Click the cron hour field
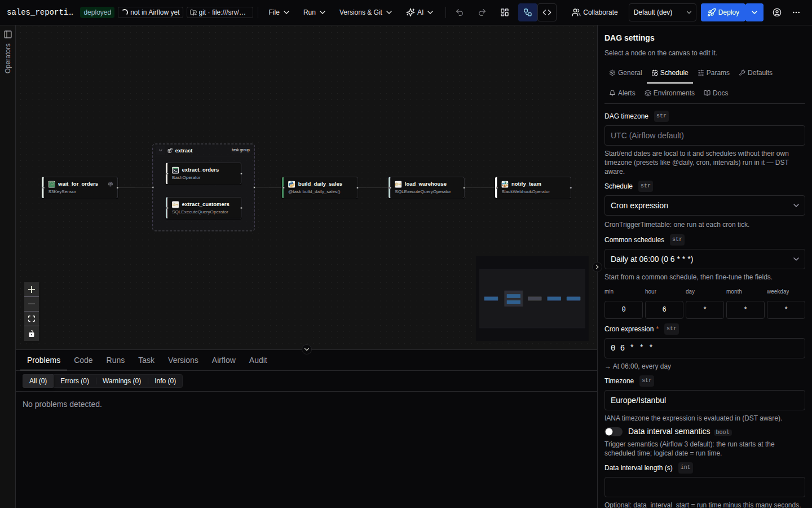Viewport: 812px width, 508px height. 664,309
